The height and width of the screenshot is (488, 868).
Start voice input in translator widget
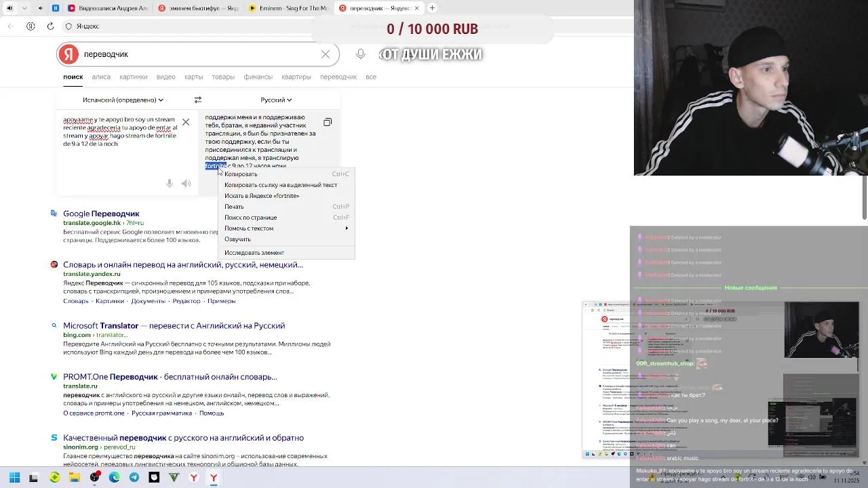170,184
